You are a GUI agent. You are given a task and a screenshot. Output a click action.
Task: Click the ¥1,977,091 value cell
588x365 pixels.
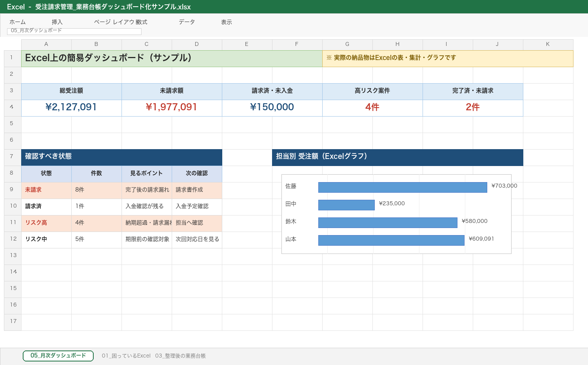tap(172, 108)
